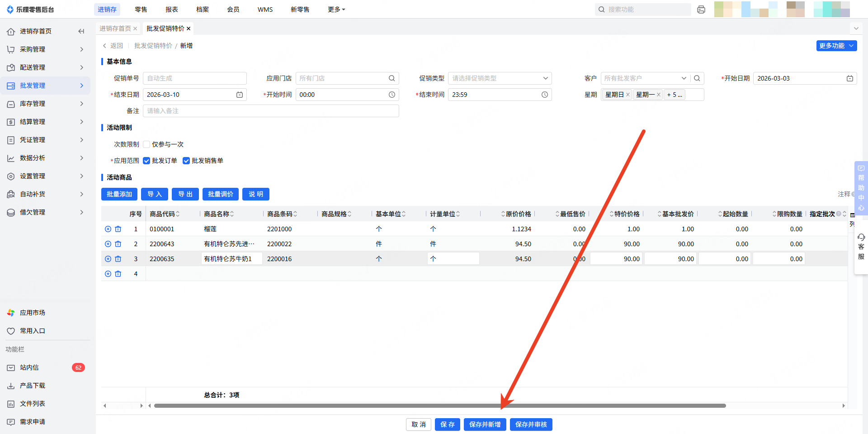Image resolution: width=868 pixels, height=434 pixels.
Task: Uncheck 批发销售单 checkbox
Action: pyautogui.click(x=186, y=161)
